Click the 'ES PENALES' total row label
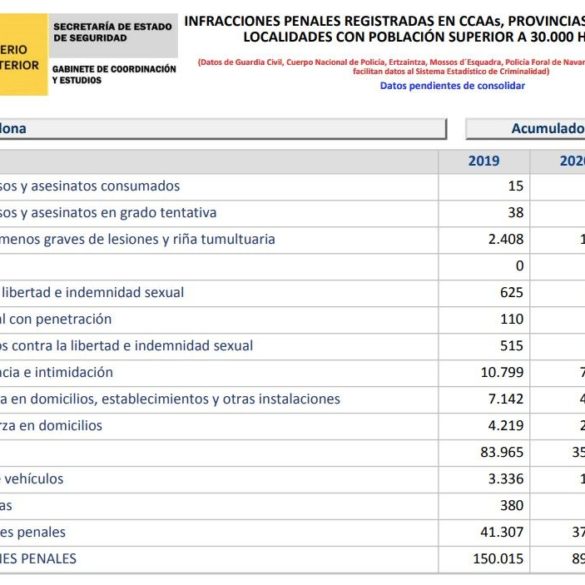The width and height of the screenshot is (585, 585). coord(38,559)
